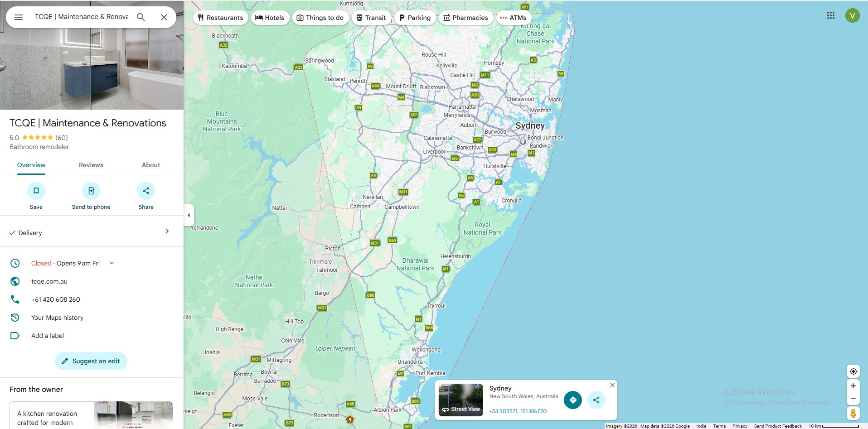Zoom out on the map
The image size is (868, 429).
pyautogui.click(x=853, y=399)
